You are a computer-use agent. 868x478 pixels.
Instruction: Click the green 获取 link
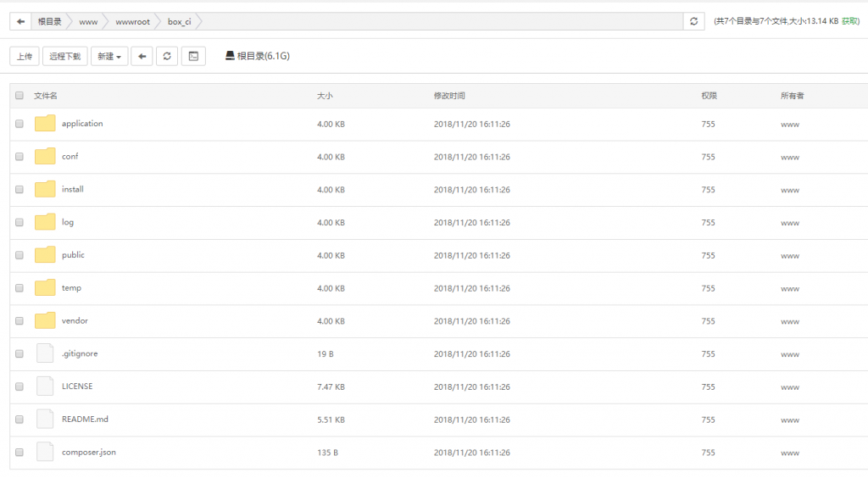[849, 21]
